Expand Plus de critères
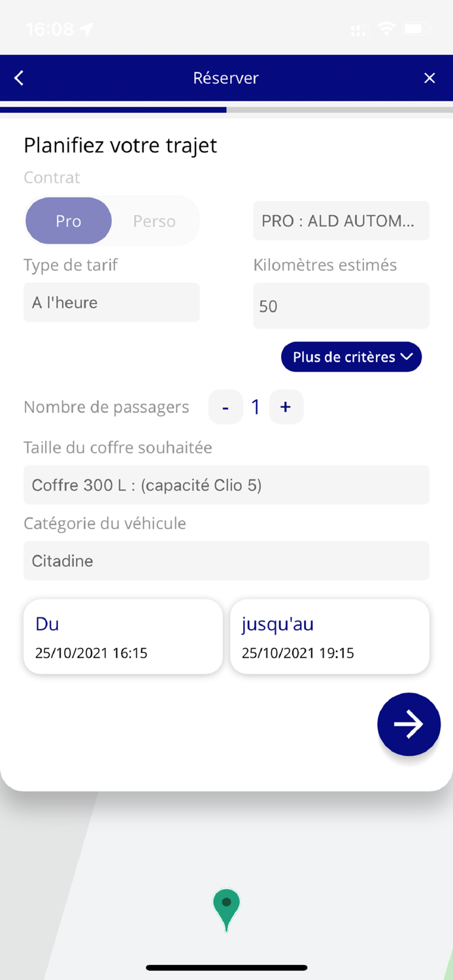 351,357
